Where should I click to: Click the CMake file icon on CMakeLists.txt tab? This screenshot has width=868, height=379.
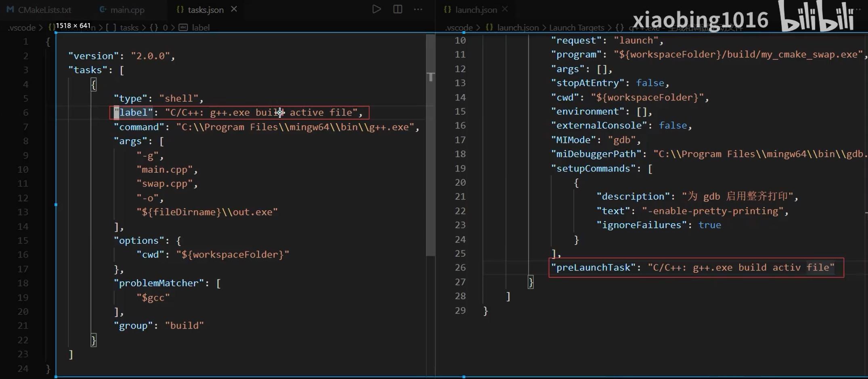[10, 9]
